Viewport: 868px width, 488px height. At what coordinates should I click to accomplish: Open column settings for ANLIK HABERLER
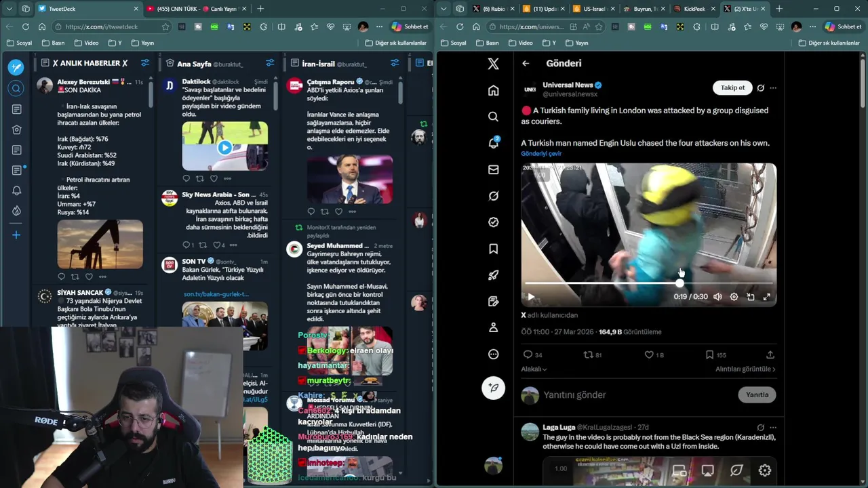[145, 63]
